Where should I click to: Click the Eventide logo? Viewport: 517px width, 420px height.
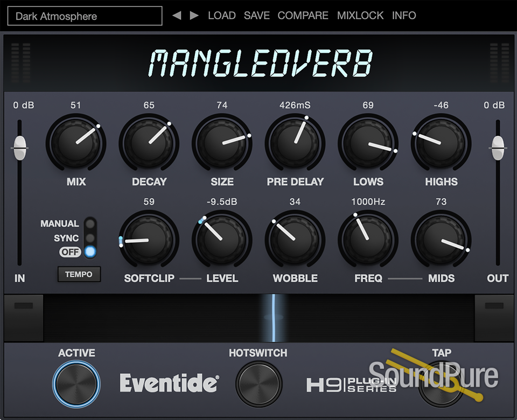pos(169,383)
